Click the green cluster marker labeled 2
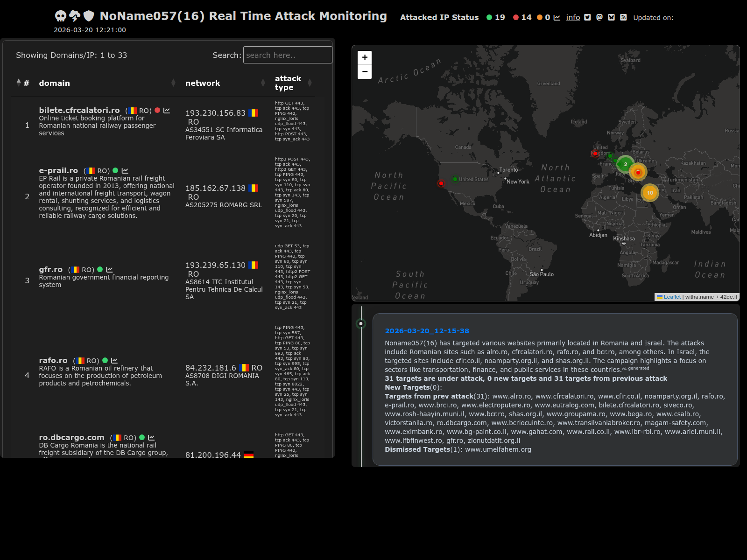Viewport: 747px width, 560px height. point(625,164)
